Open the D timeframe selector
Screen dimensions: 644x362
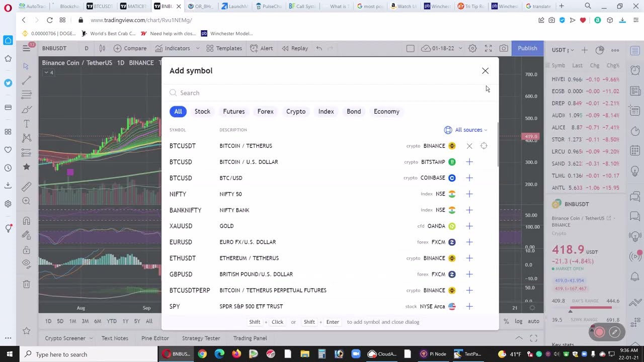click(87, 48)
